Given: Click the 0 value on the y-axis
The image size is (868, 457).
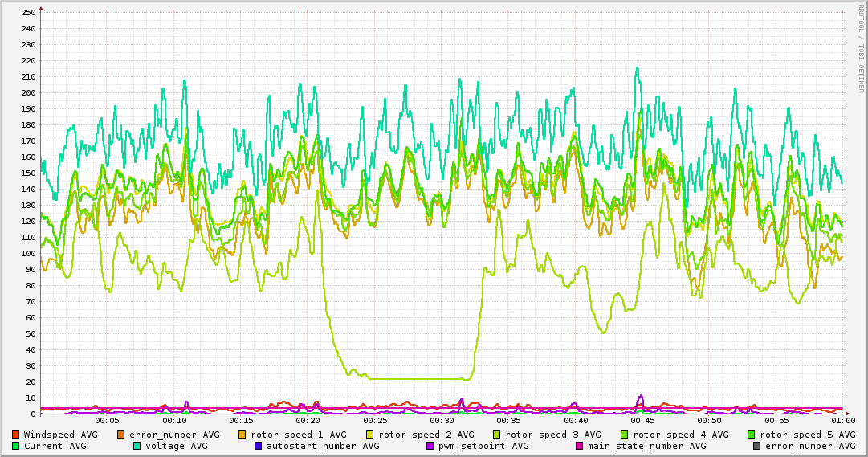Looking at the screenshot, I should click(34, 414).
